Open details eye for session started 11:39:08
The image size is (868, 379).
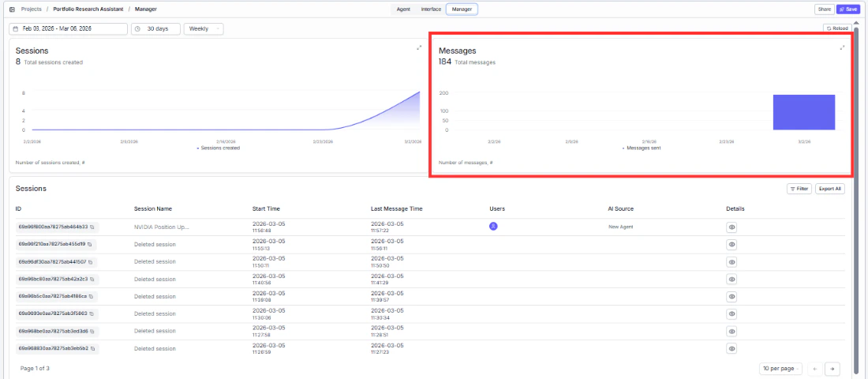[731, 296]
